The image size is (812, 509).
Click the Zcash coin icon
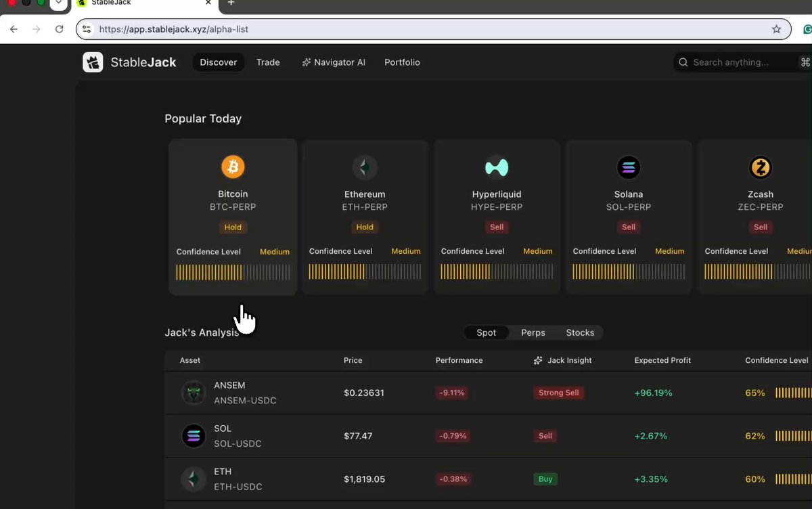tap(761, 167)
